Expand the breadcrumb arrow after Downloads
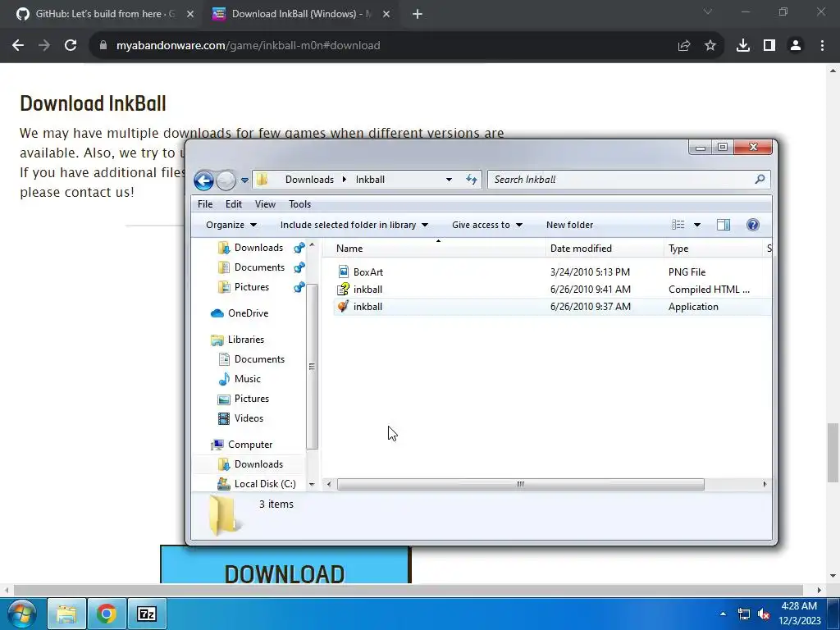Screen dimensions: 840x630 pyautogui.click(x=344, y=180)
